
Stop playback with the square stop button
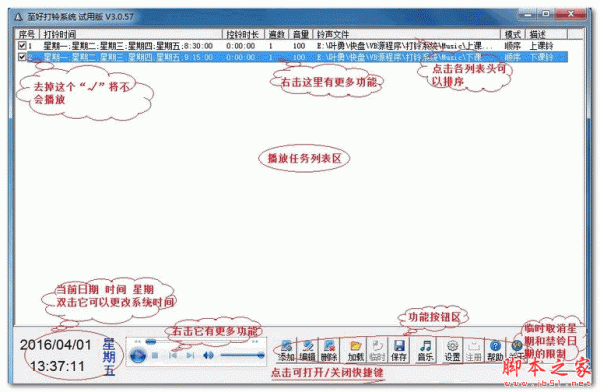click(x=155, y=356)
